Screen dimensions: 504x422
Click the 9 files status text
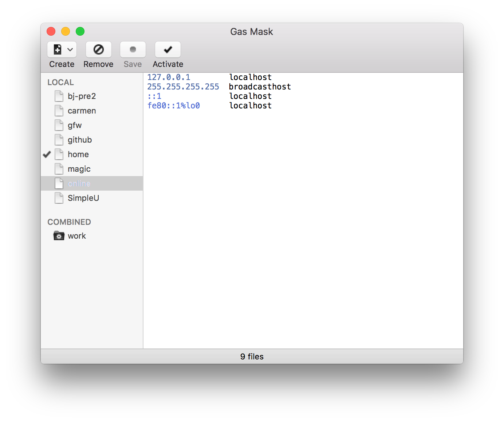pyautogui.click(x=252, y=357)
